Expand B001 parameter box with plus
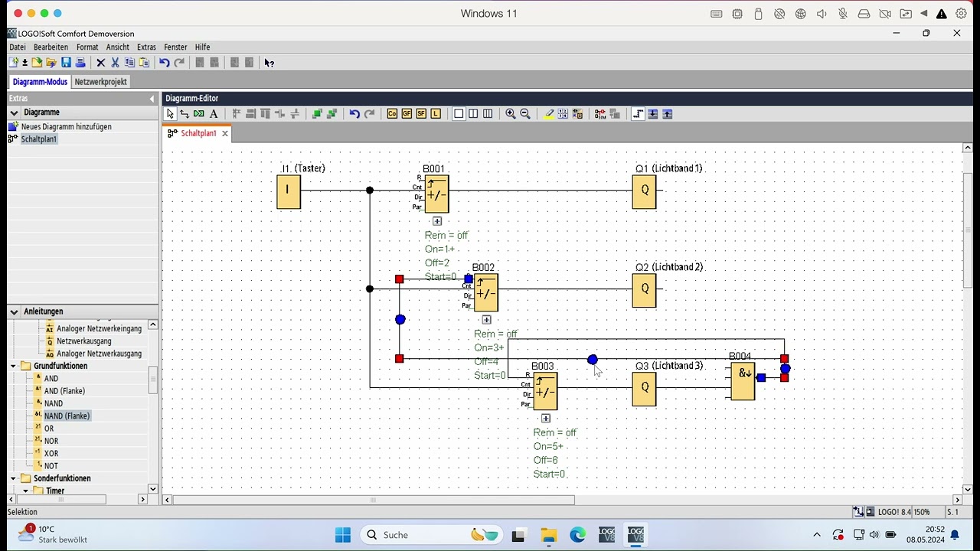The width and height of the screenshot is (980, 551). point(437,221)
